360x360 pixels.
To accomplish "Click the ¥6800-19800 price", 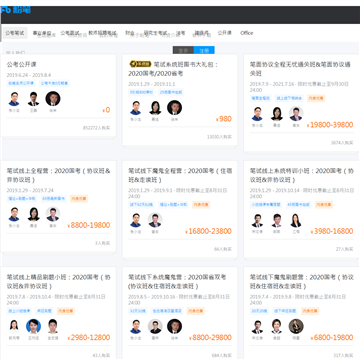I will pyautogui.click(x=332, y=338).
